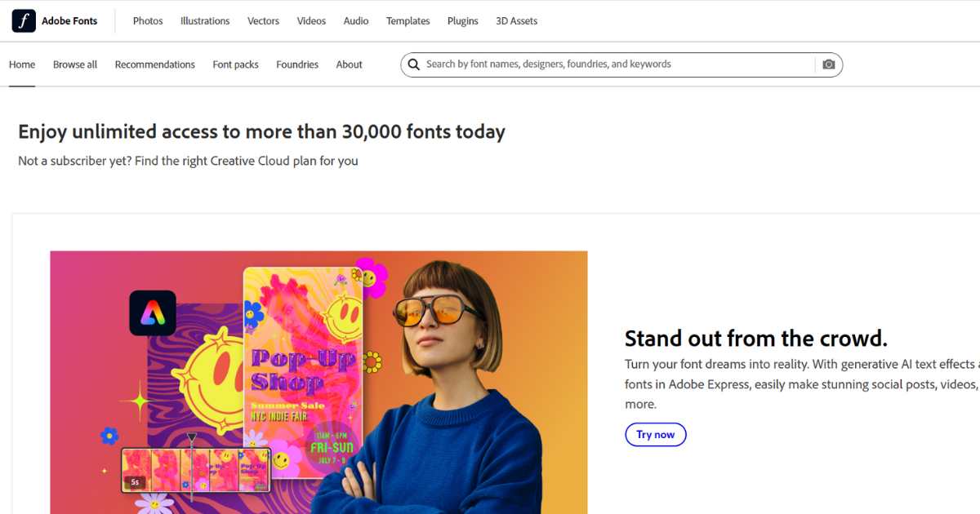980x514 pixels.
Task: Open visual search camera icon
Action: [x=829, y=64]
